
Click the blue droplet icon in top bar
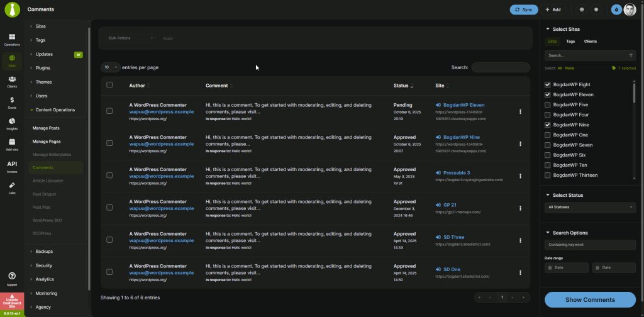[x=616, y=9]
